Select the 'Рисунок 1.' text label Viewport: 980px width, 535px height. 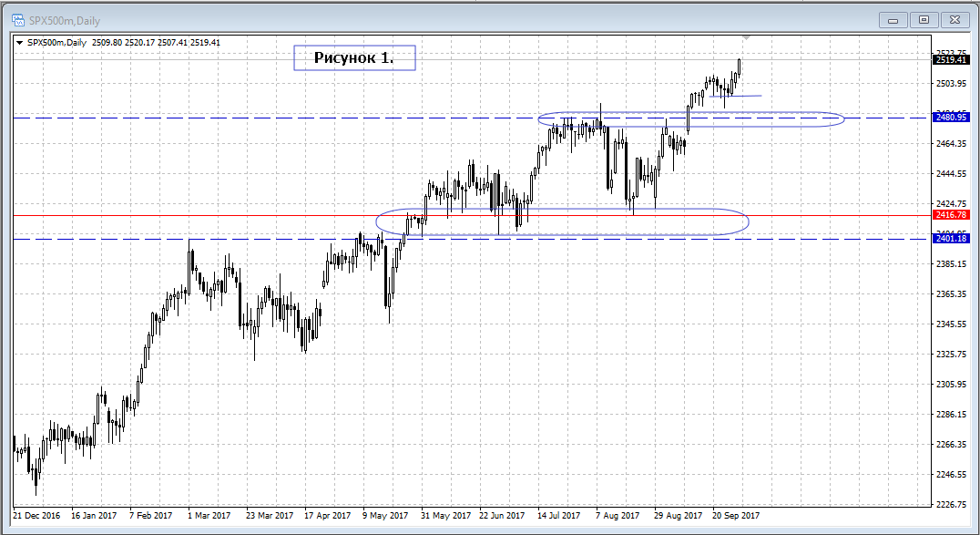pos(353,58)
